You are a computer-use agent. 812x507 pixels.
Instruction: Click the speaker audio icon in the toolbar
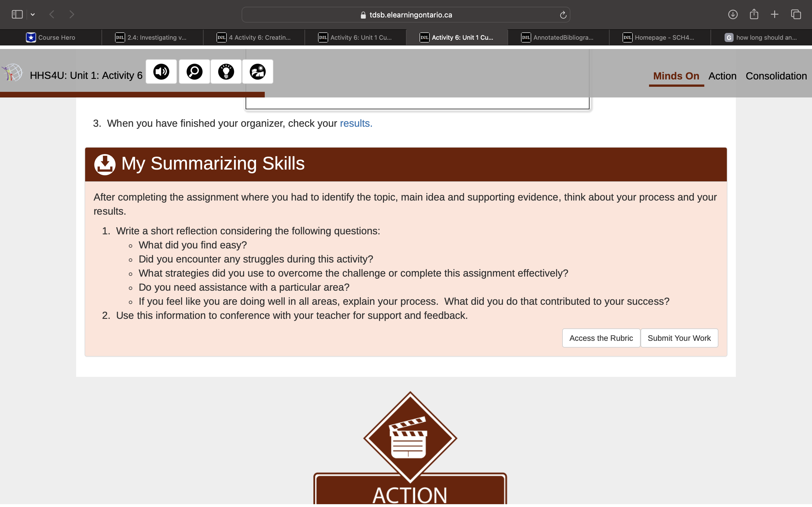pyautogui.click(x=161, y=72)
